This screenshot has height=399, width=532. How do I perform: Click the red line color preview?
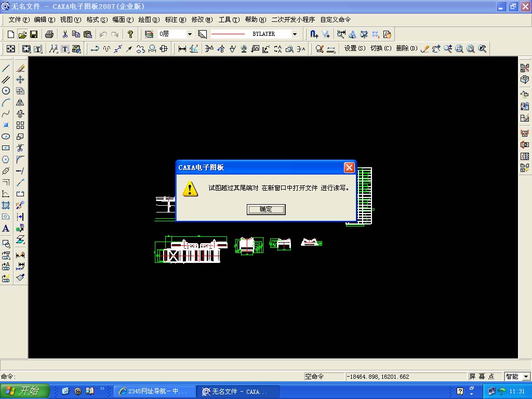[228, 34]
